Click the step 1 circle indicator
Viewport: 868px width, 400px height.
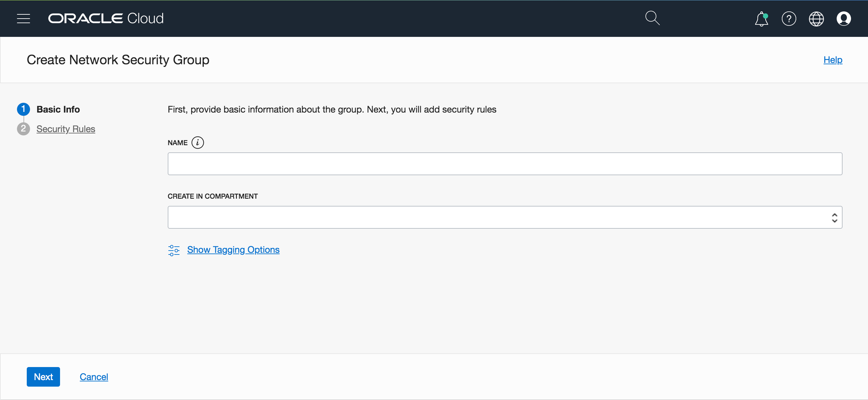click(x=23, y=109)
